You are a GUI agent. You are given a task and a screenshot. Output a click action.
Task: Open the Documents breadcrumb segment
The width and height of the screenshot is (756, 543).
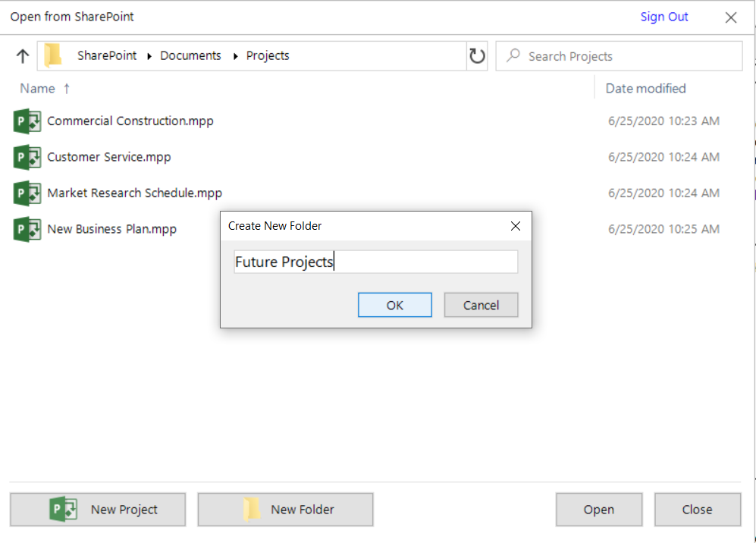(x=190, y=56)
